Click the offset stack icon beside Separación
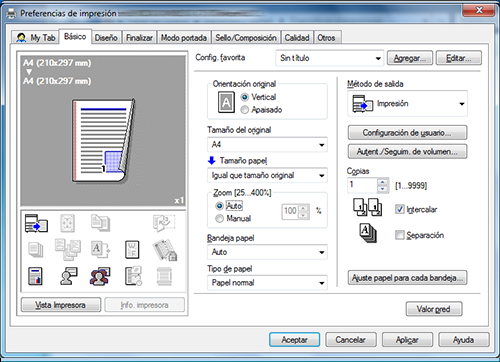Screen dimensions: 500x362 click(x=368, y=233)
